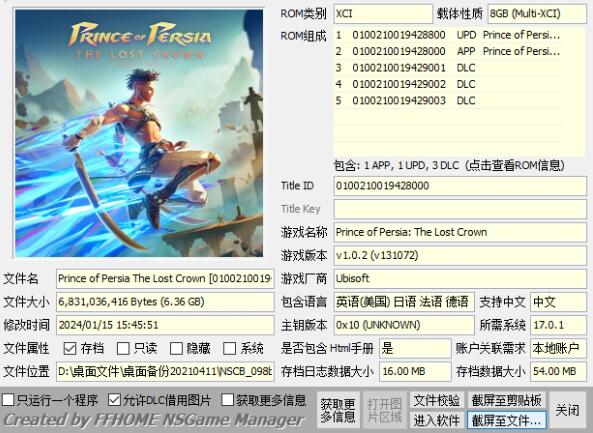The image size is (593, 433).
Task: Click the 进入软件 button
Action: tap(437, 420)
